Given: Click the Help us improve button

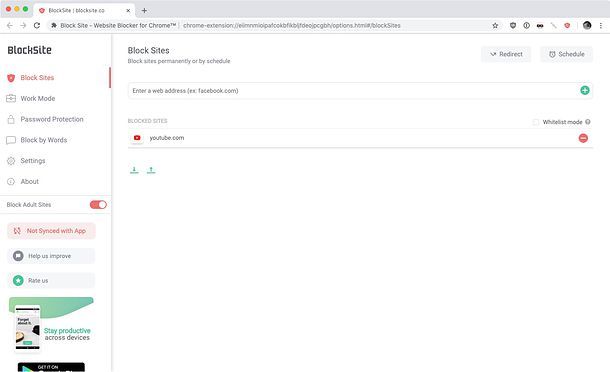Looking at the screenshot, I should pos(51,256).
